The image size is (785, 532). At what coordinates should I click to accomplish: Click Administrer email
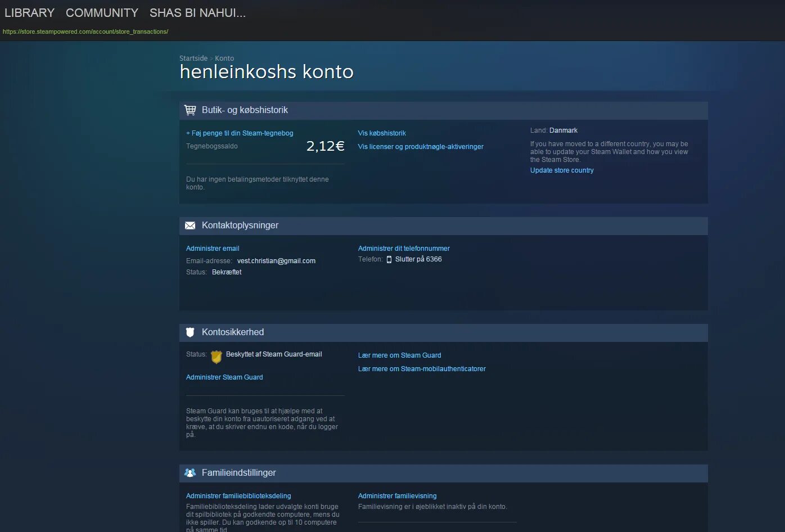point(213,249)
